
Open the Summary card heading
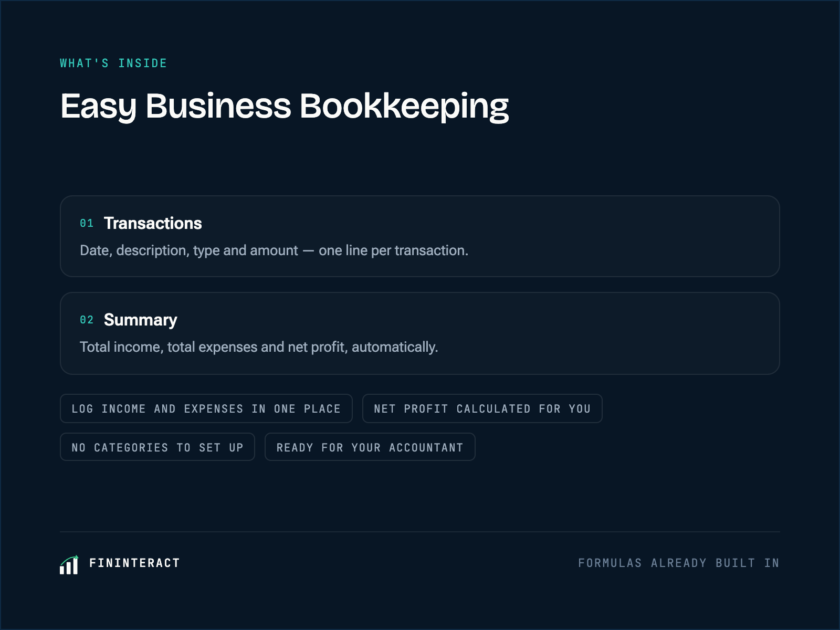pyautogui.click(x=140, y=320)
